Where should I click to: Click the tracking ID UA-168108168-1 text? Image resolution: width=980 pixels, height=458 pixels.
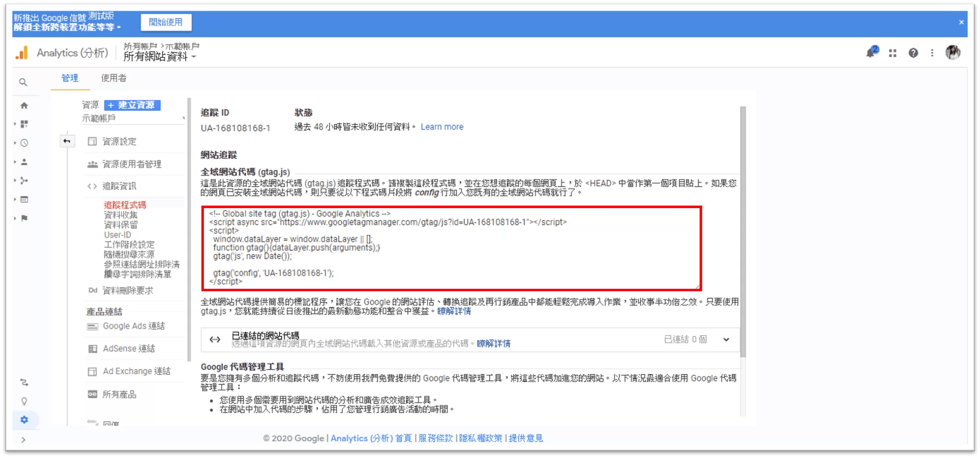click(236, 128)
